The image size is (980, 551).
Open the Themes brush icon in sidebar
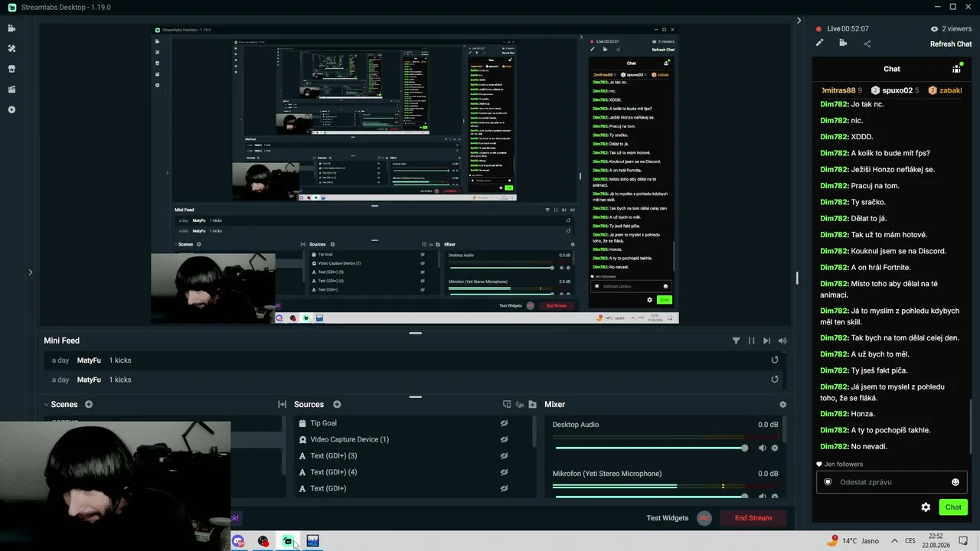pyautogui.click(x=11, y=48)
